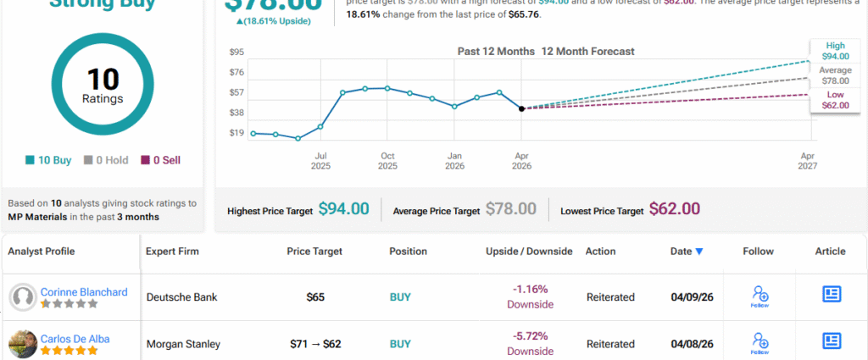The image size is (868, 360).
Task: Open Carlos De Alba analyst profile link
Action: [x=80, y=339]
